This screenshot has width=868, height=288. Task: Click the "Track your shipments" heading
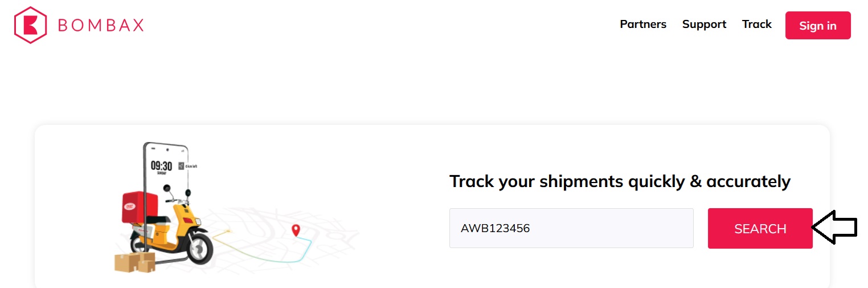click(x=620, y=181)
